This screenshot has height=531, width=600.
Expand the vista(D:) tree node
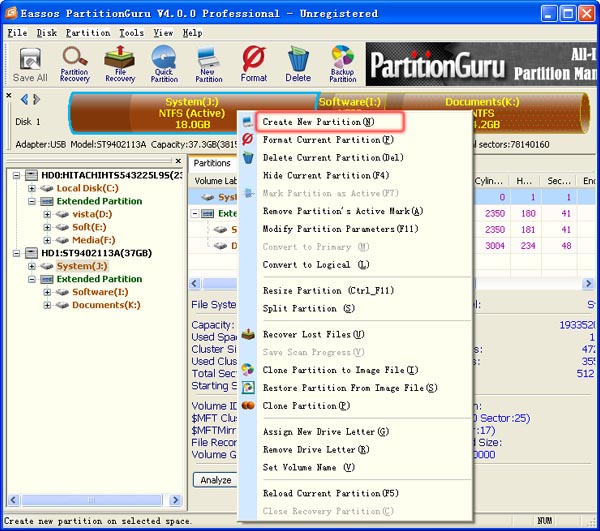tap(47, 214)
